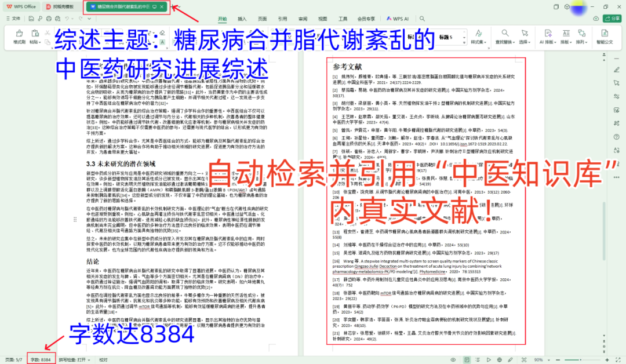Viewport: 626px width, 364px height.
Task: Click the outline view icon in status bar
Action: pos(478,360)
